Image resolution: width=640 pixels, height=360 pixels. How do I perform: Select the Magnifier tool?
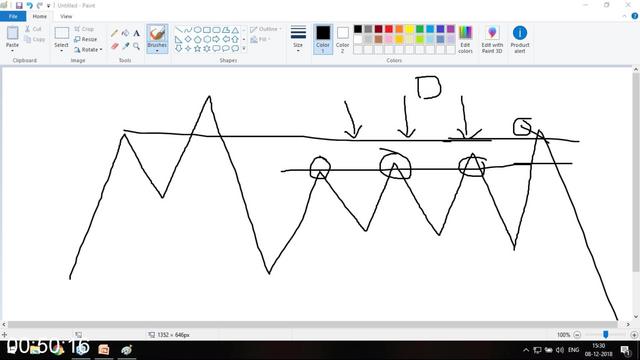click(137, 46)
